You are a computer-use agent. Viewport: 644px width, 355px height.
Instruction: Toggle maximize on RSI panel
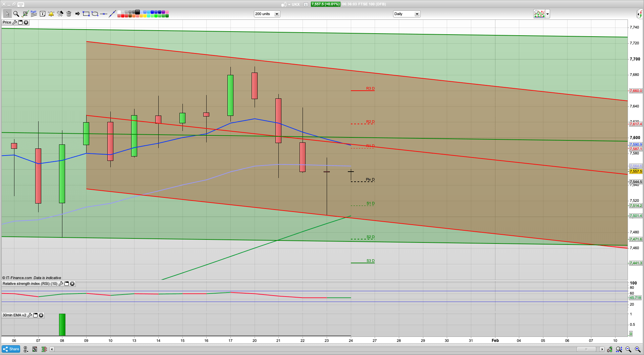coord(66,284)
